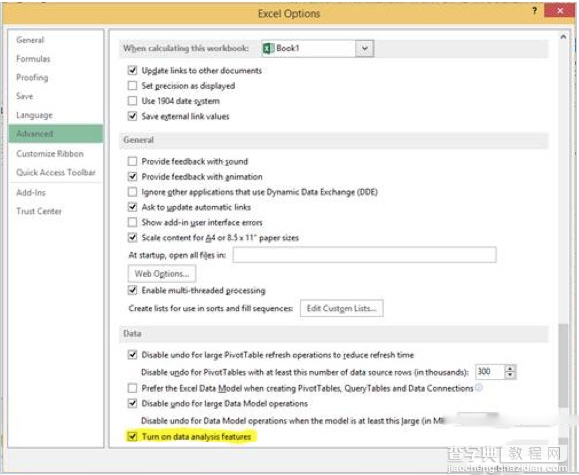Enable Provide feedback with sound
The image size is (579, 475).
[x=132, y=161]
